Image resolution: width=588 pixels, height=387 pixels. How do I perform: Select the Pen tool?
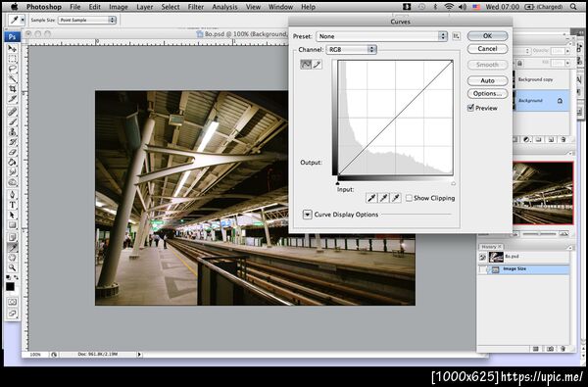pos(13,195)
